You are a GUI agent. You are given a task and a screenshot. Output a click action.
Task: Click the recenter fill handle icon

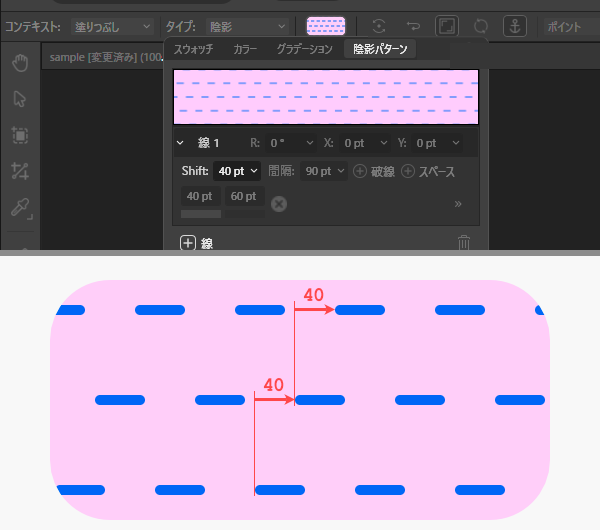378,26
